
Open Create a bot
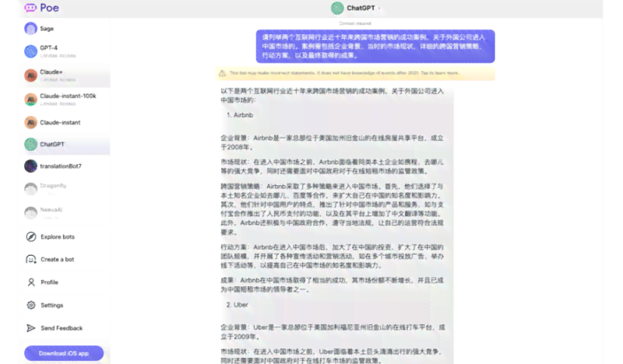pyautogui.click(x=65, y=259)
